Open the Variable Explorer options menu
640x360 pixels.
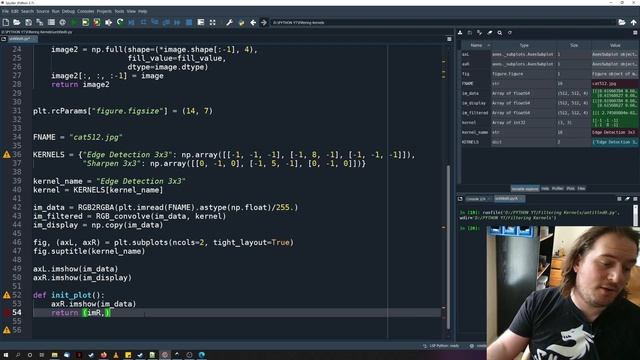click(x=635, y=33)
